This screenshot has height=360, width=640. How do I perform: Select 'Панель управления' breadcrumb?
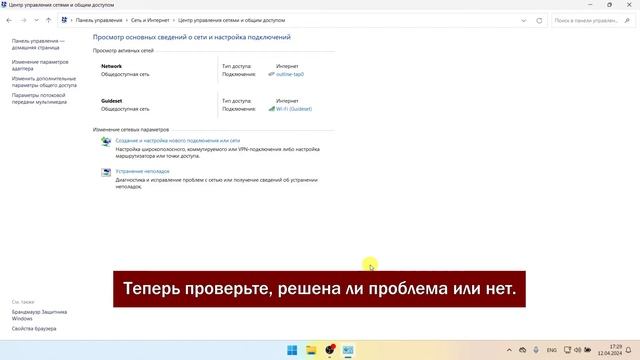[x=99, y=20]
